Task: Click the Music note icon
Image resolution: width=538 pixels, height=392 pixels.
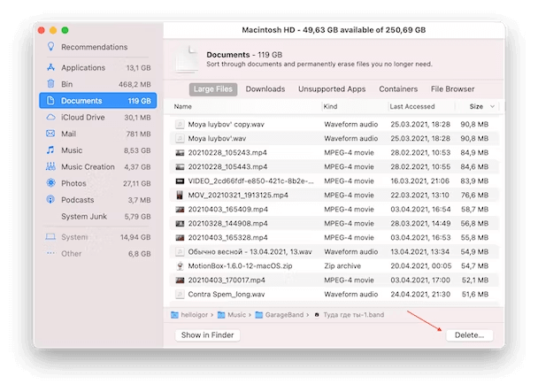Action: 50,150
